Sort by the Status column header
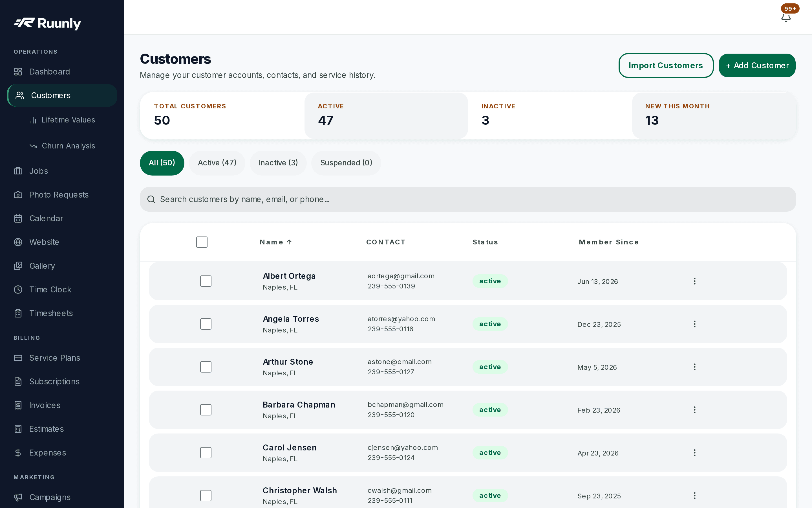Image resolution: width=812 pixels, height=508 pixels. [485, 242]
